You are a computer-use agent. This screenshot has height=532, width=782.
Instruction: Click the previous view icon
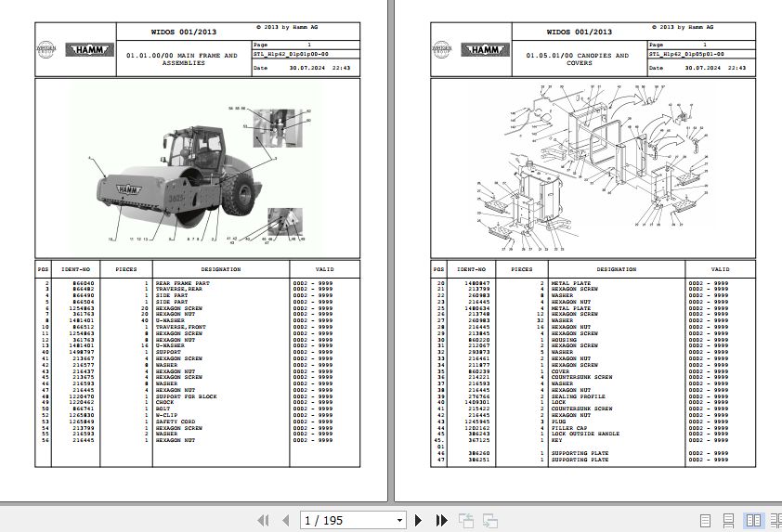(466, 521)
